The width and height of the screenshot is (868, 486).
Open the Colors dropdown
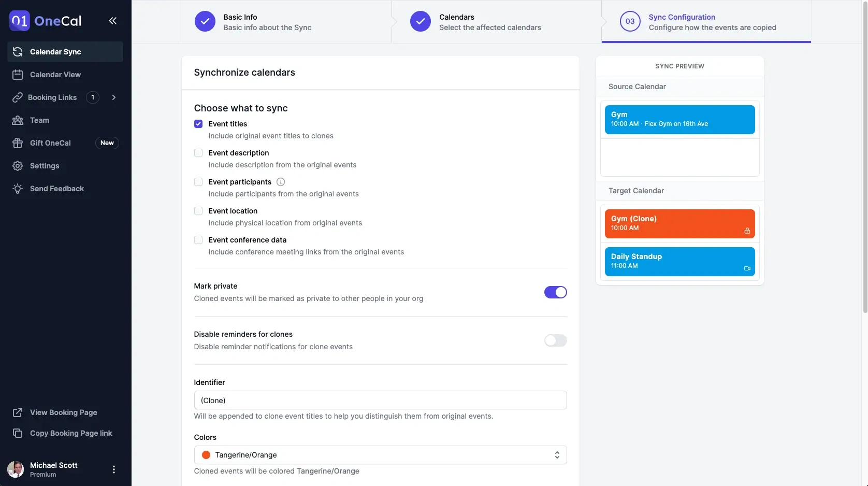coord(380,455)
